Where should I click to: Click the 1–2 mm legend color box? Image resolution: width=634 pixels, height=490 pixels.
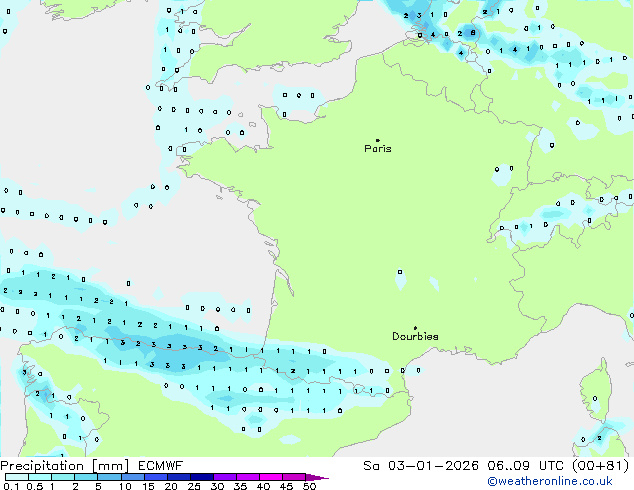coord(63,477)
